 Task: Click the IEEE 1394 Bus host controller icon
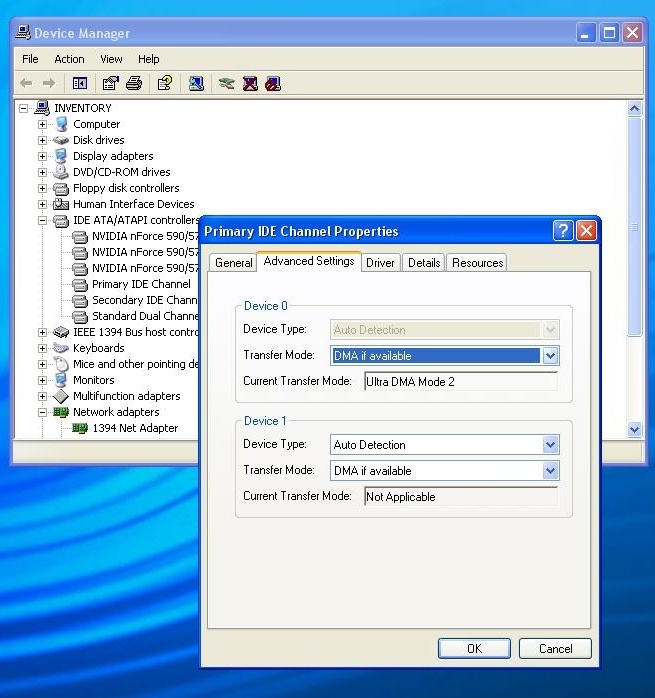tap(61, 332)
